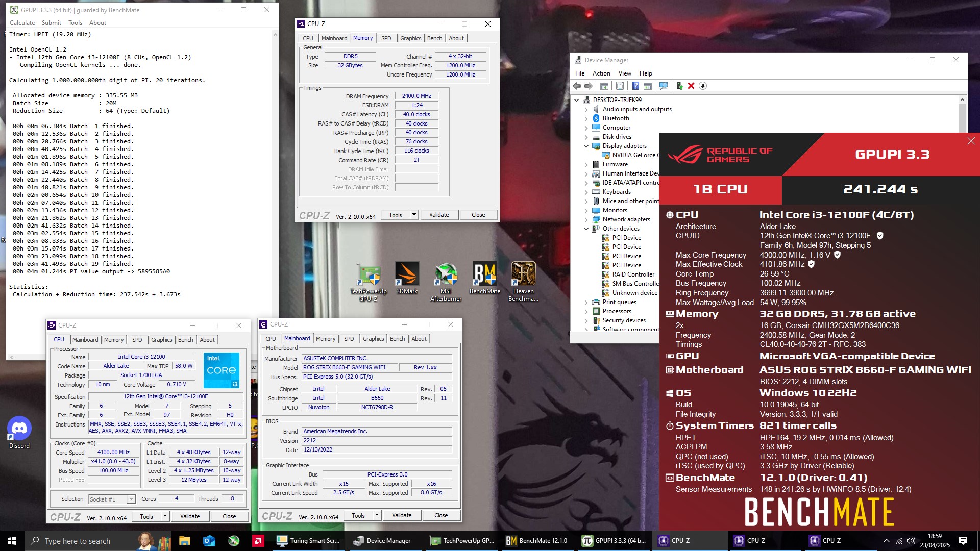This screenshot has height=551, width=980.
Task: Expand Disk drives node
Action: (x=586, y=137)
